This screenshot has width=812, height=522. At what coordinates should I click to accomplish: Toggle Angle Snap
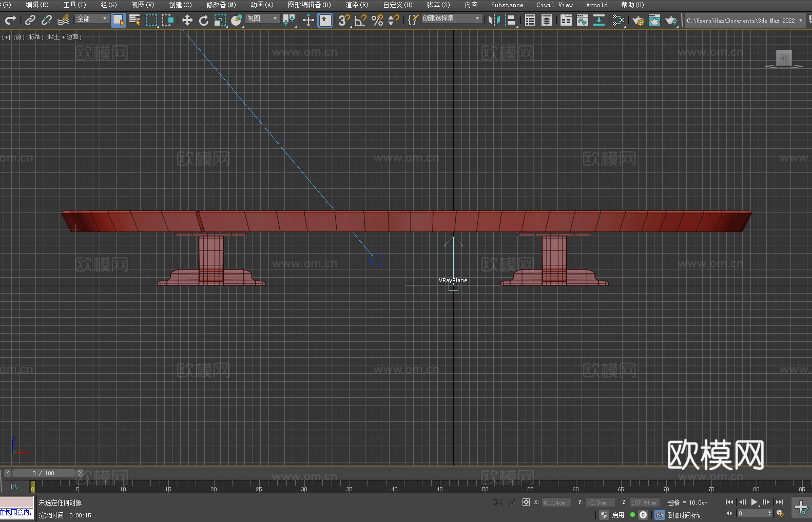click(361, 20)
